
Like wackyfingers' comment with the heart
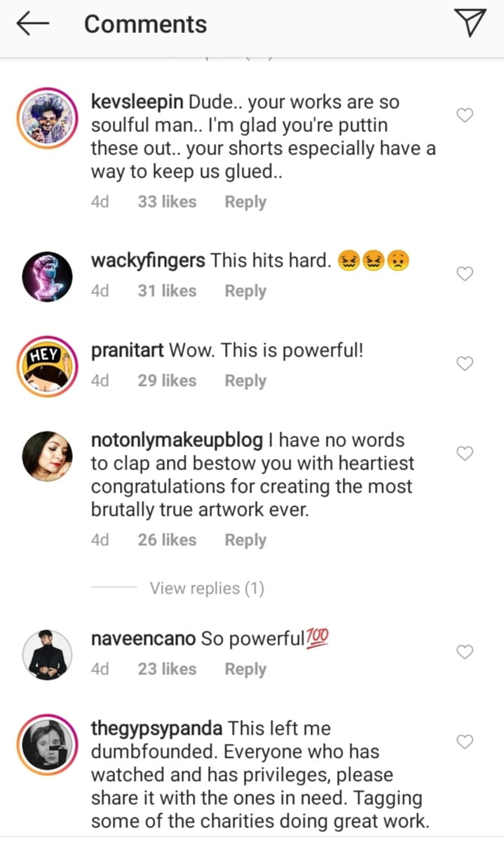(x=465, y=274)
